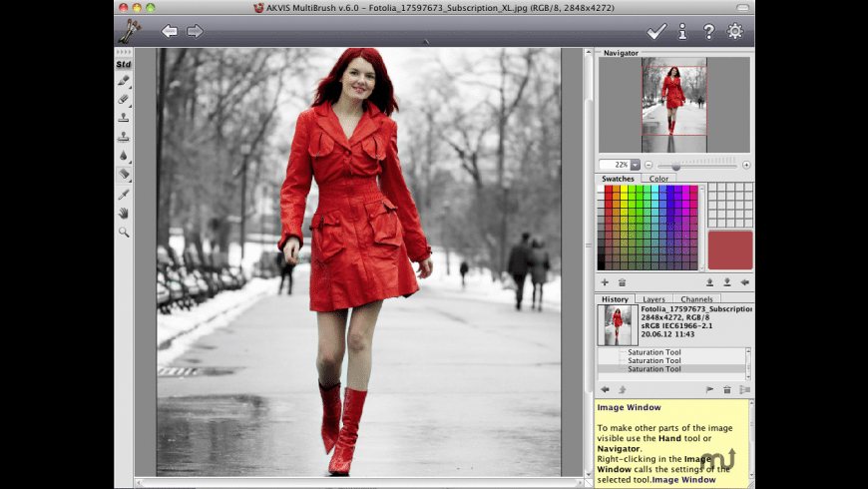868x489 pixels.
Task: Select the last Saturation Tool history entry
Action: coord(654,369)
